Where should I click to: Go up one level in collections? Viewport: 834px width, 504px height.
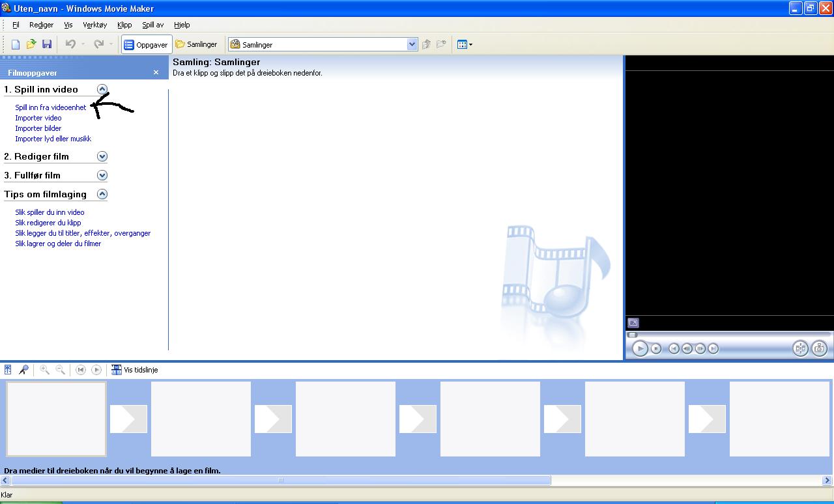click(427, 44)
